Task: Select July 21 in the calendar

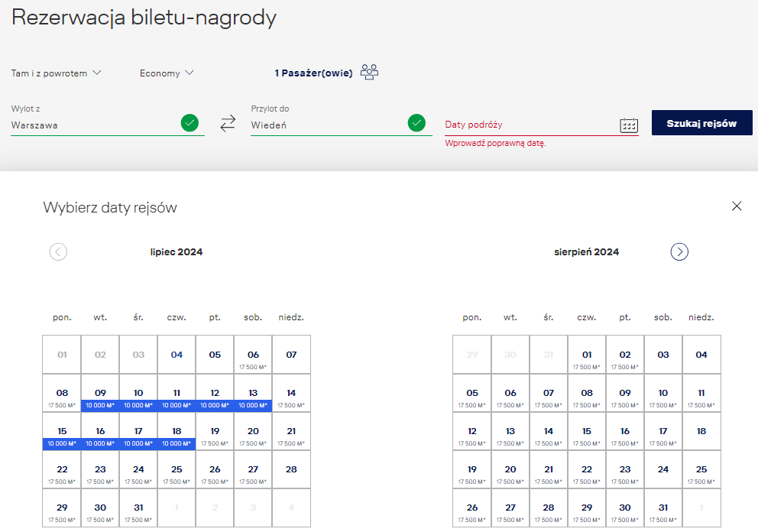Action: 291,431
